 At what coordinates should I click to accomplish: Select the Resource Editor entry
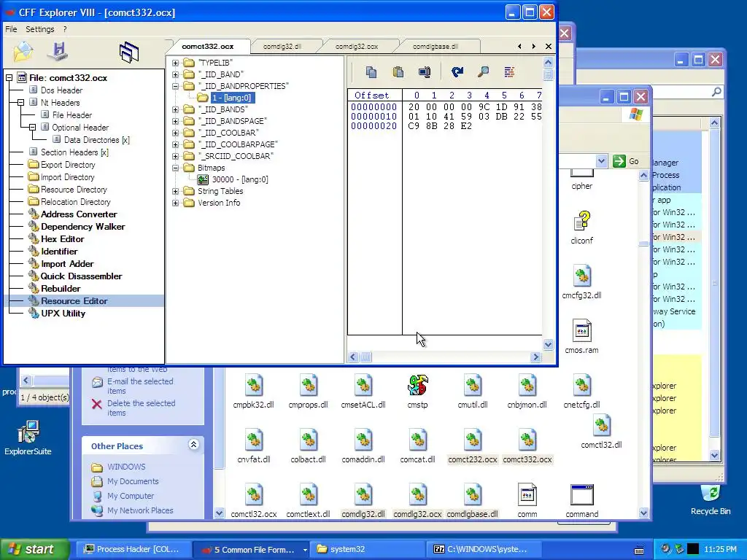coord(74,301)
